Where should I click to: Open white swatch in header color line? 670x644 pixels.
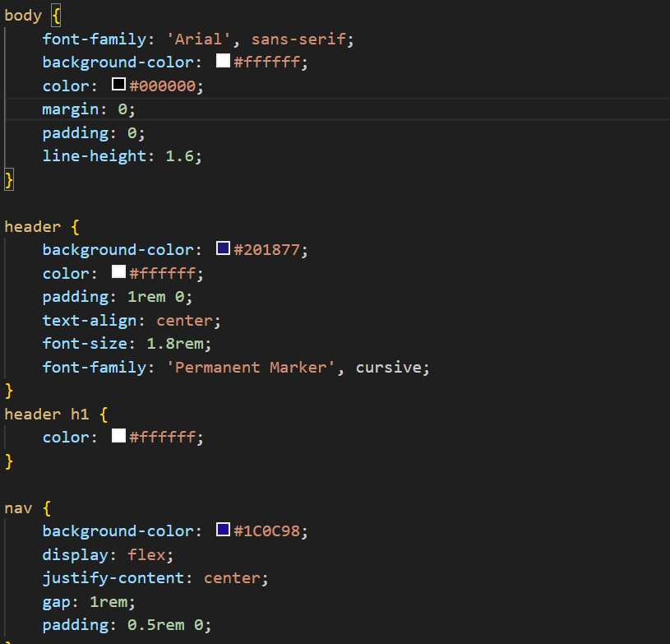pos(118,271)
